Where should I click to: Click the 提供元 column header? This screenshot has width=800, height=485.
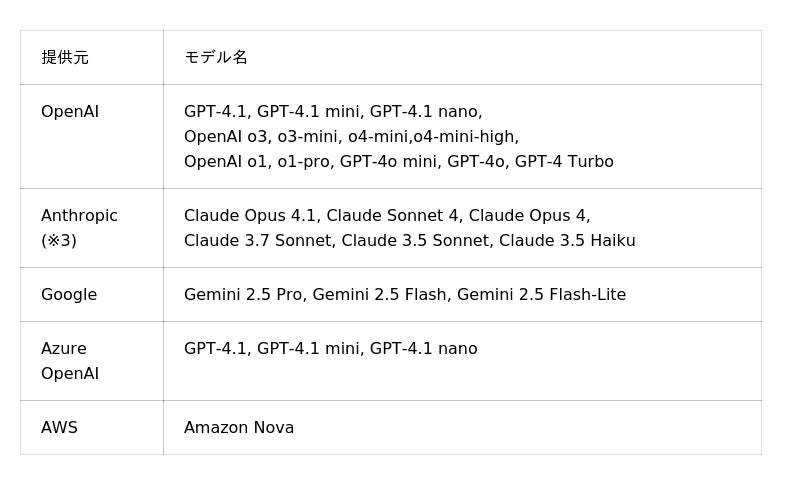pyautogui.click(x=65, y=58)
